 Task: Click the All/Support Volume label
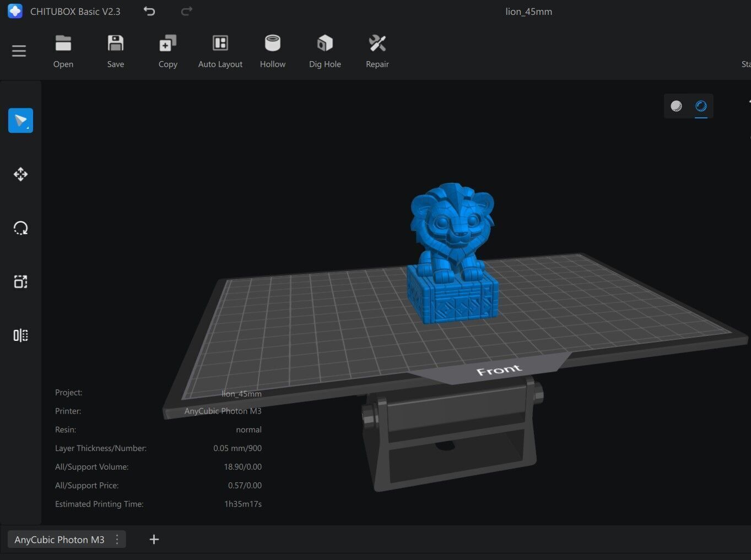point(92,467)
